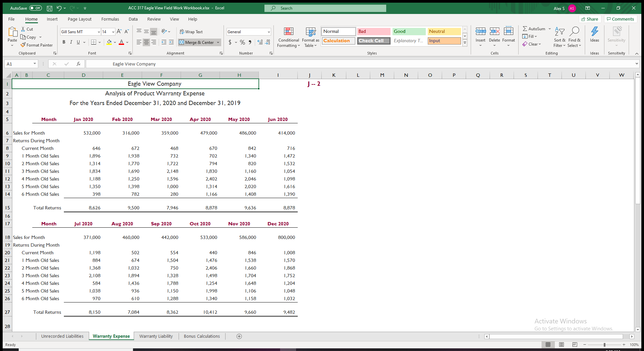The image size is (644, 351).
Task: Open Conditional Formatting menu
Action: (x=289, y=37)
